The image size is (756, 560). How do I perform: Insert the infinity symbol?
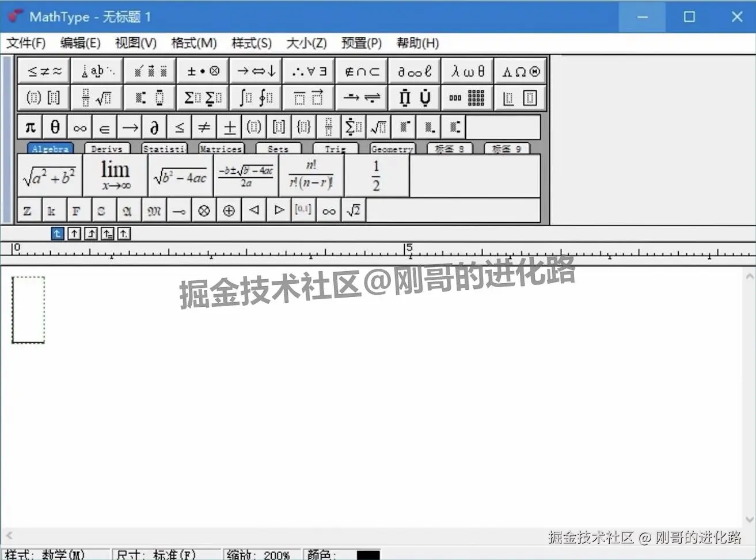[x=79, y=127]
